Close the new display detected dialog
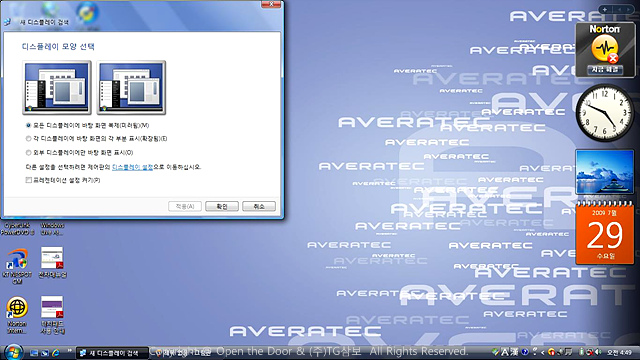640x360 pixels. (271, 4)
